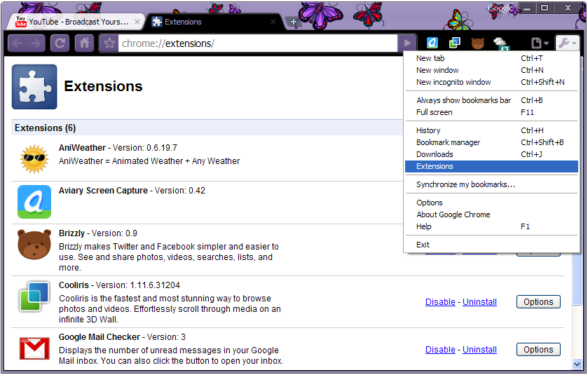Toggle the wrench tools menu

tap(568, 43)
